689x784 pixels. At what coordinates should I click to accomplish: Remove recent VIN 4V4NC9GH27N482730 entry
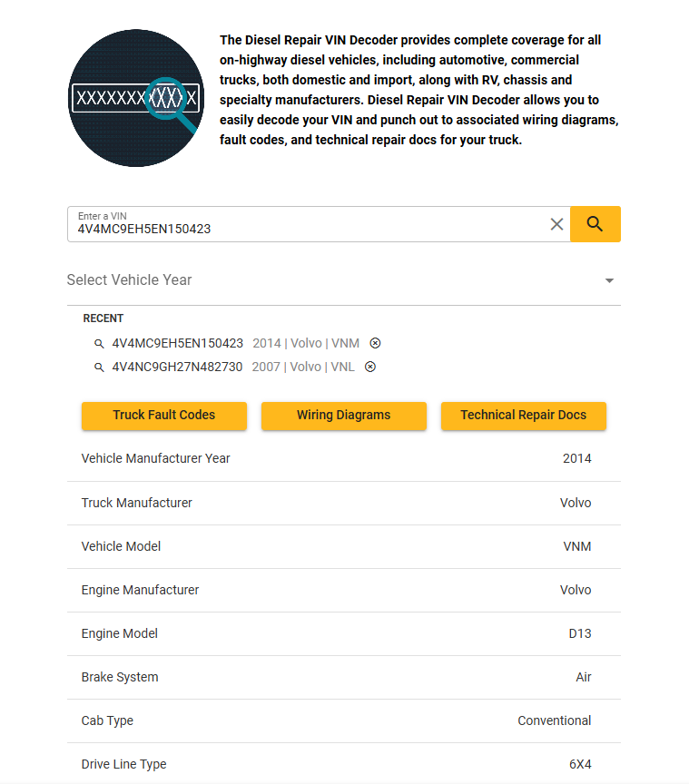369,367
